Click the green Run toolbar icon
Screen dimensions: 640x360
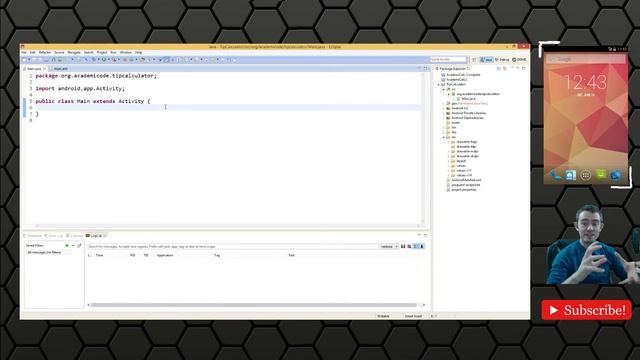click(104, 60)
